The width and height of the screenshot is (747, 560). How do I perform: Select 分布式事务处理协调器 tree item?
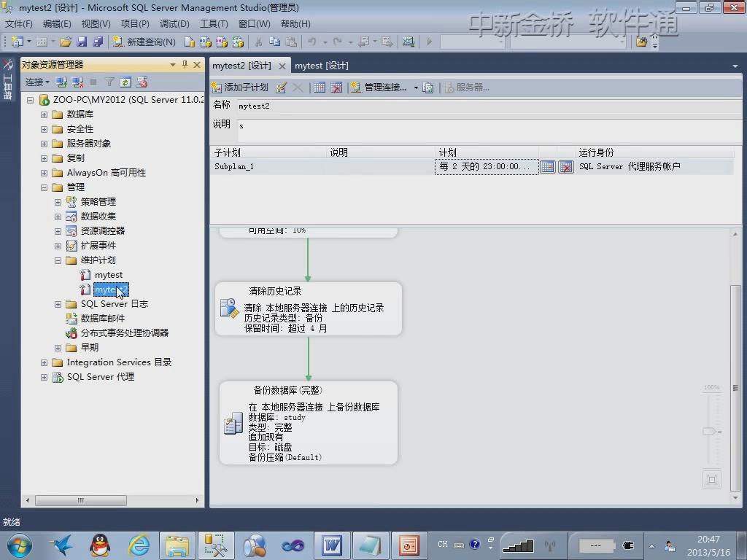tap(124, 333)
